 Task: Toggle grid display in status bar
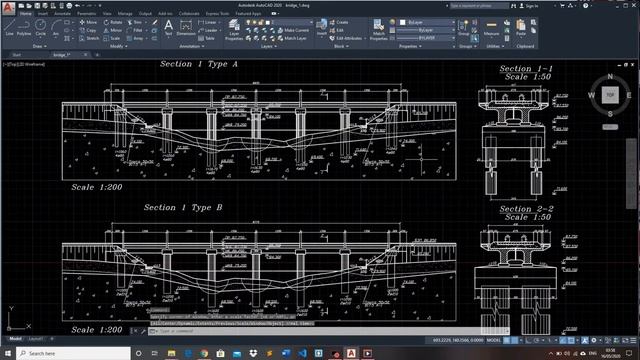[x=507, y=340]
